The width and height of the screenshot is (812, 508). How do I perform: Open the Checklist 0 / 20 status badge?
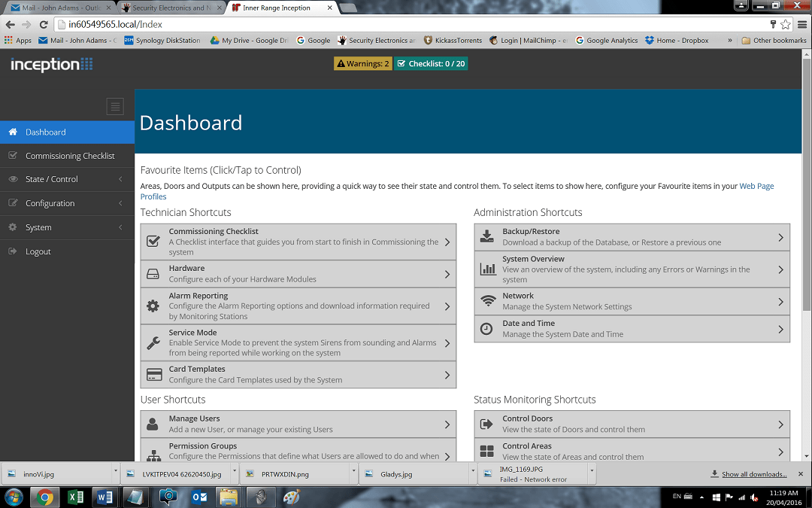pos(431,64)
